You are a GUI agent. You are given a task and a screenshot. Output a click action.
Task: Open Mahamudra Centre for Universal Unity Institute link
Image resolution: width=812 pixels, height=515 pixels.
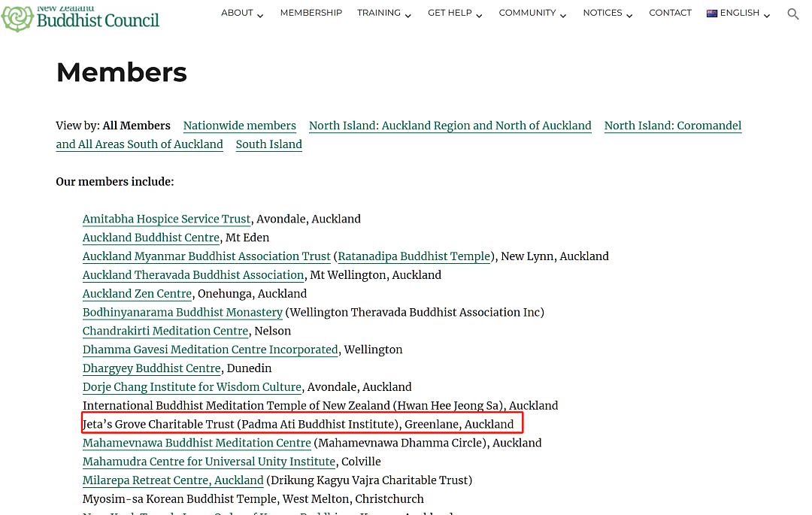click(209, 461)
